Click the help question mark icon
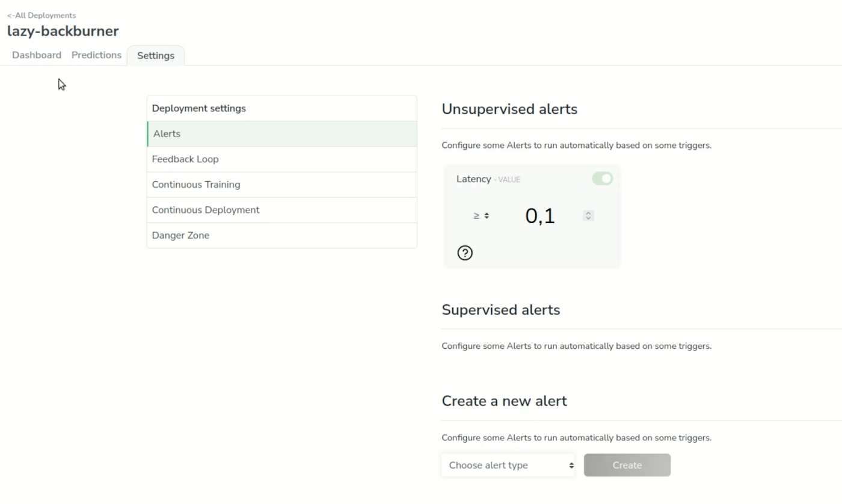The width and height of the screenshot is (842, 504). 465,253
